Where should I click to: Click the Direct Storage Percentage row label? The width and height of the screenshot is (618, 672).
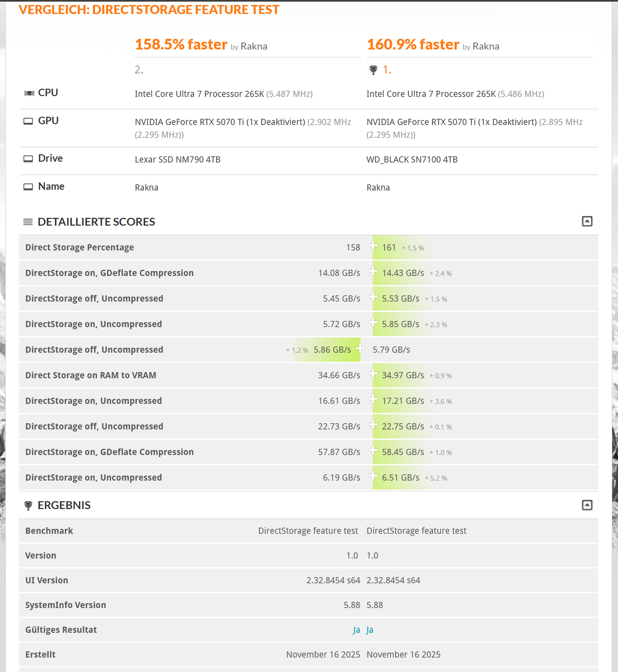(80, 248)
